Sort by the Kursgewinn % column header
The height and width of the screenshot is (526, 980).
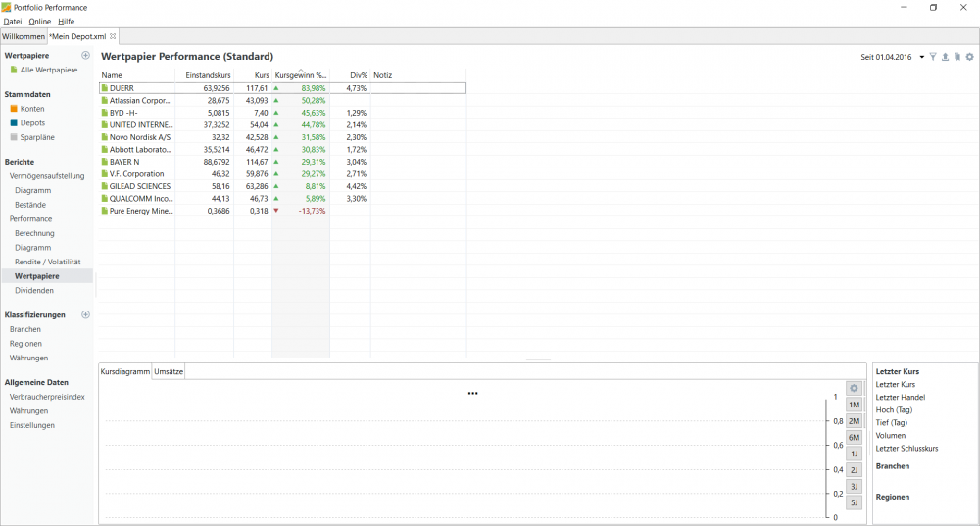pyautogui.click(x=301, y=75)
